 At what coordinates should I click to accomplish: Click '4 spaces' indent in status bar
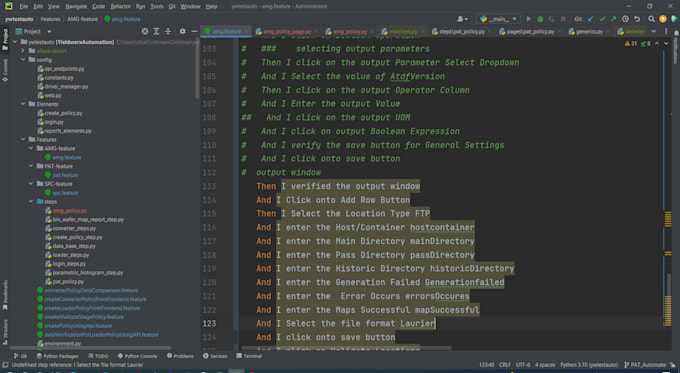[545, 365]
